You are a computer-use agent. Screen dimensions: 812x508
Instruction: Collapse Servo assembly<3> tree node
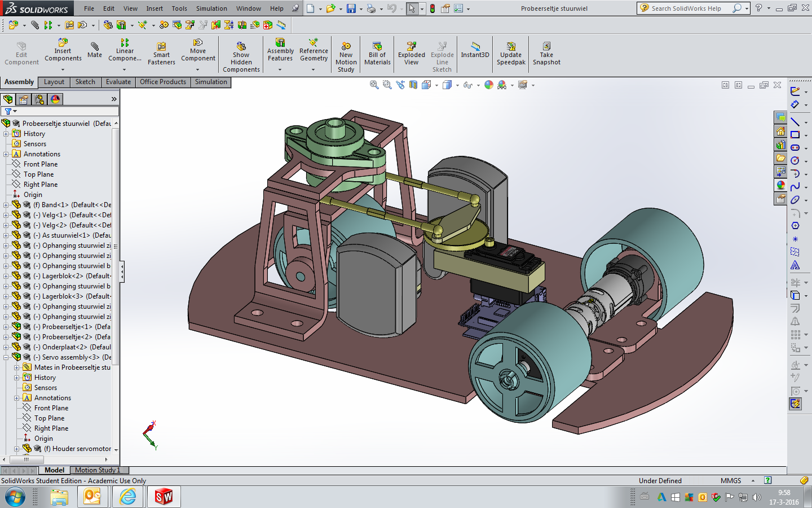pos(6,357)
